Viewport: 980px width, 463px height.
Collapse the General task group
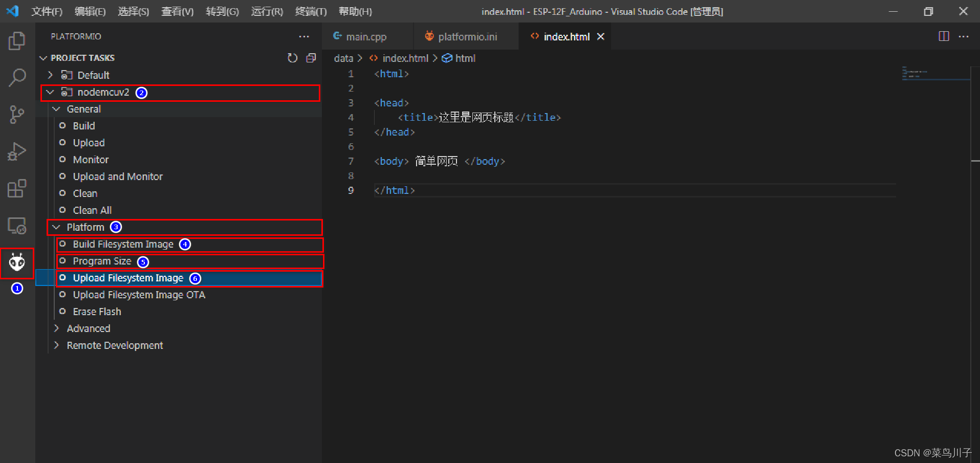[x=56, y=109]
